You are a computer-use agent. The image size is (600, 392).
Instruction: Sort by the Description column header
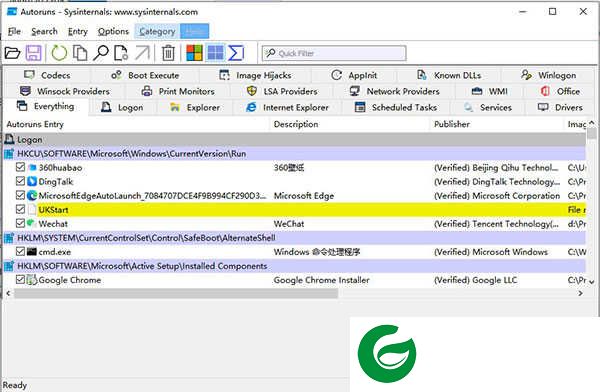pyautogui.click(x=351, y=124)
